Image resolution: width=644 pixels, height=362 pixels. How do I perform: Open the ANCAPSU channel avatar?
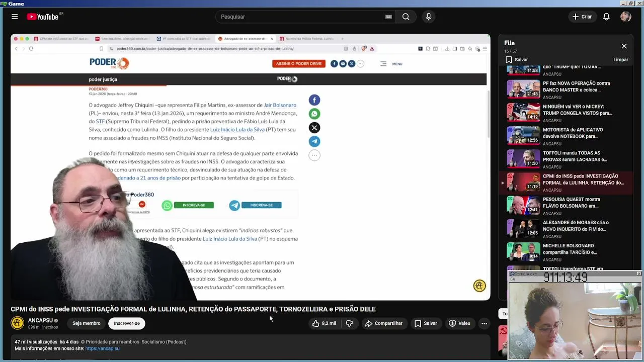click(18, 323)
